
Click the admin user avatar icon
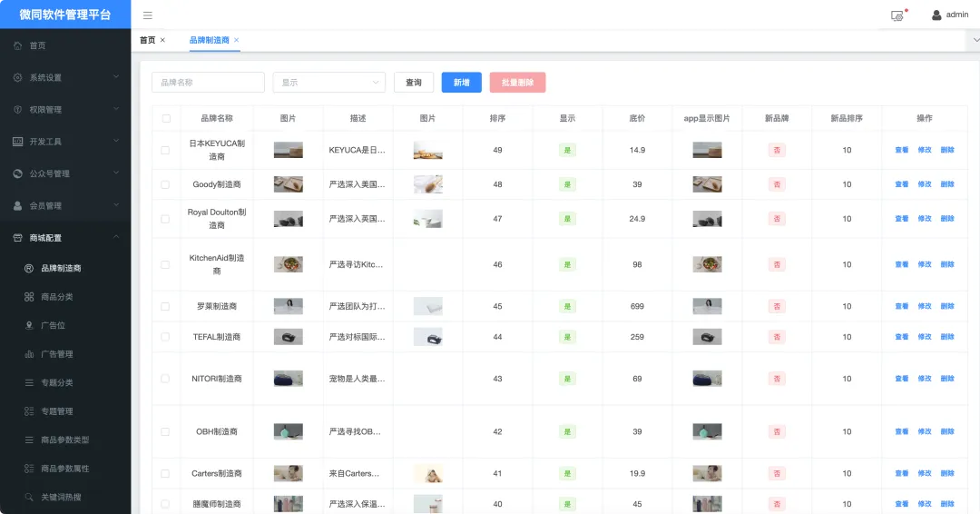[936, 15]
